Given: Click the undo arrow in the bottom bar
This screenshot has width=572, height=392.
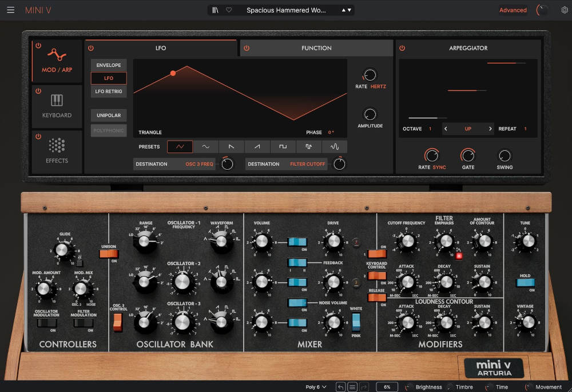Looking at the screenshot, I should pos(341,386).
